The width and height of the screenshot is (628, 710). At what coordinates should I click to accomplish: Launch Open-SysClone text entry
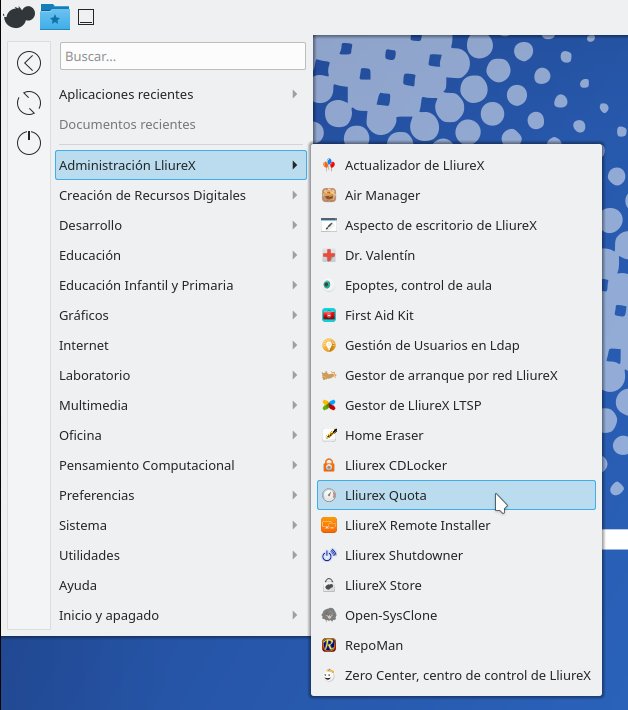click(x=391, y=616)
